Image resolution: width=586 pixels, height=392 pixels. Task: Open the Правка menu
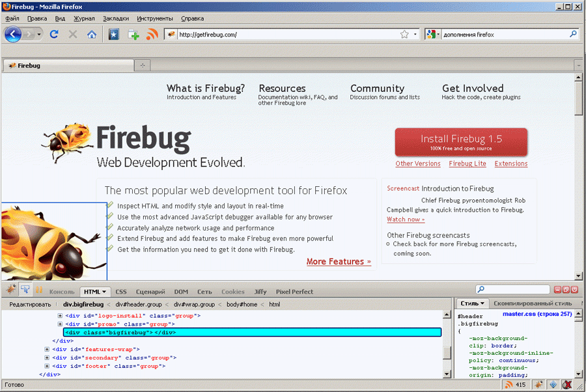[37, 18]
